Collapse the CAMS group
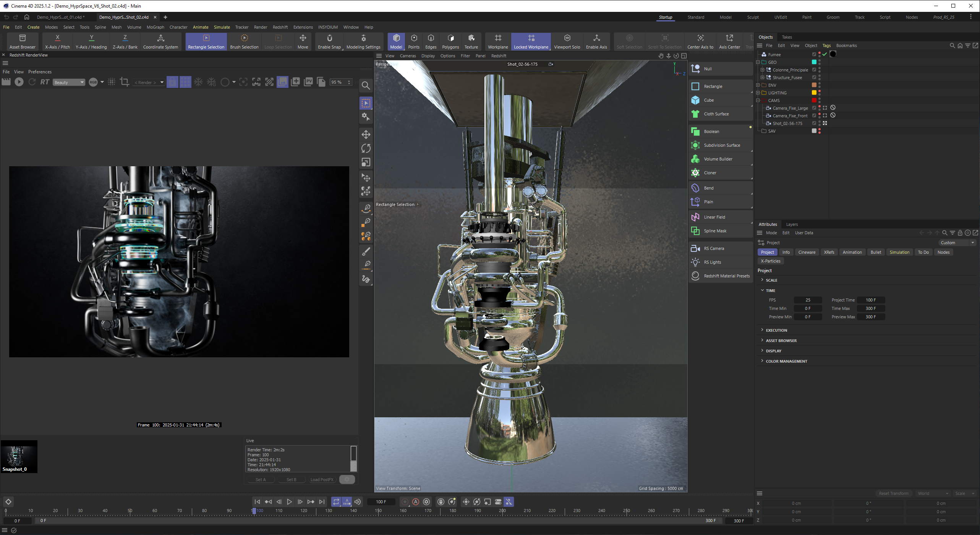Viewport: 980px width, 535px height. pyautogui.click(x=758, y=101)
